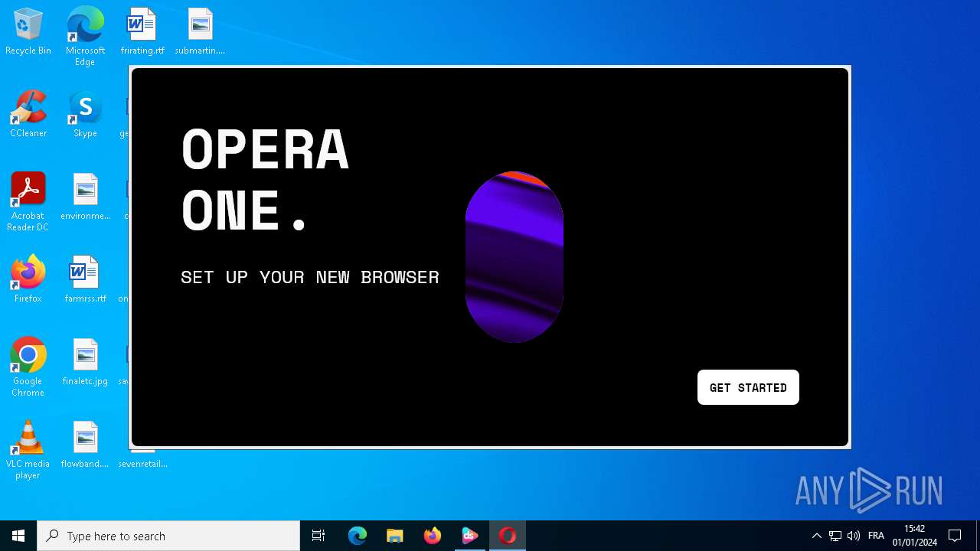
Task: Select the frirating.rtf desktop file
Action: click(x=142, y=32)
